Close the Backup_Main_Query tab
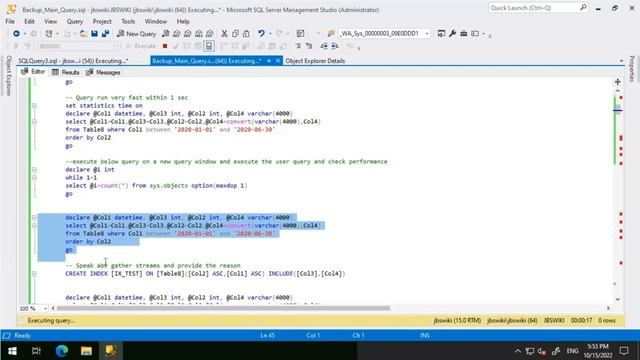 coord(278,61)
